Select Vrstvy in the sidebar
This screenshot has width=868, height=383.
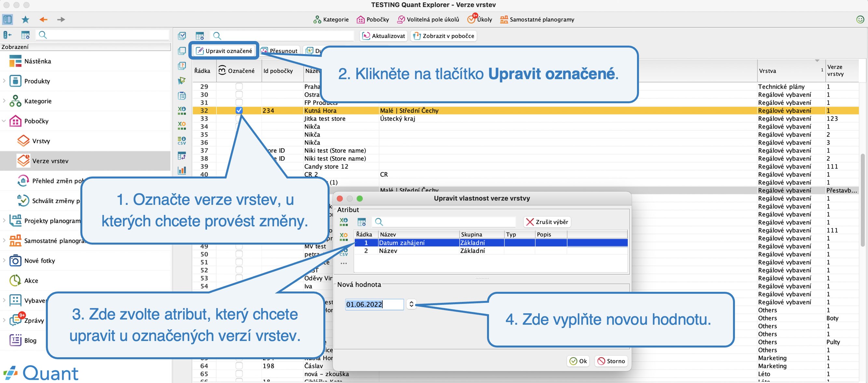(41, 141)
